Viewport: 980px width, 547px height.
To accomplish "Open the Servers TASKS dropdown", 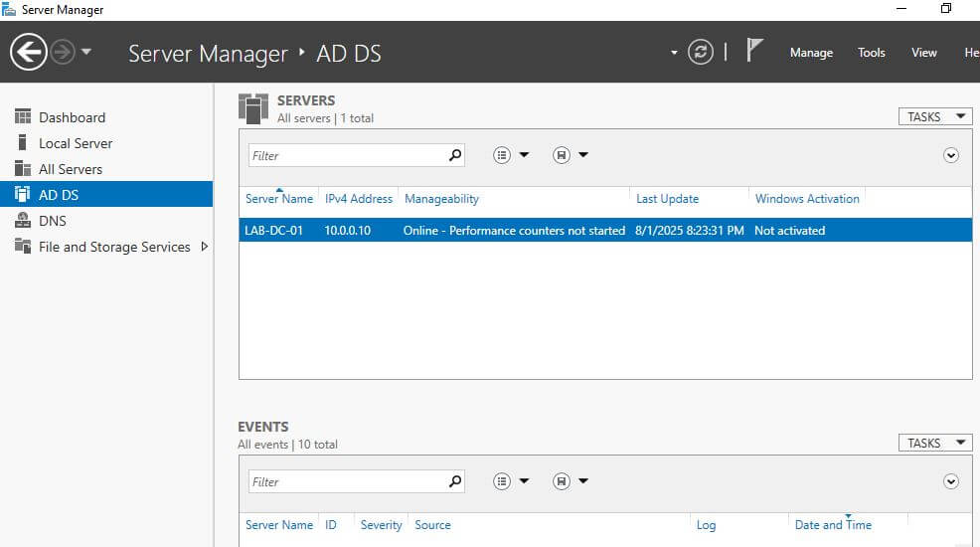I will [935, 117].
